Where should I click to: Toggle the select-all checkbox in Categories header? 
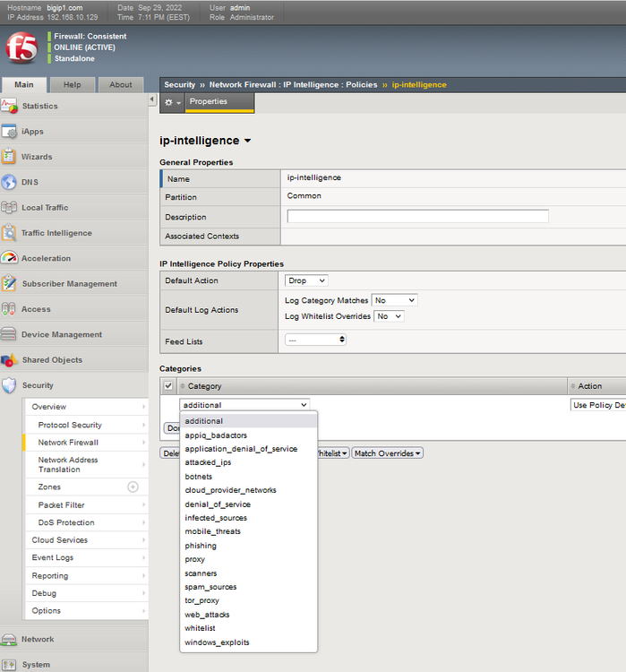168,386
